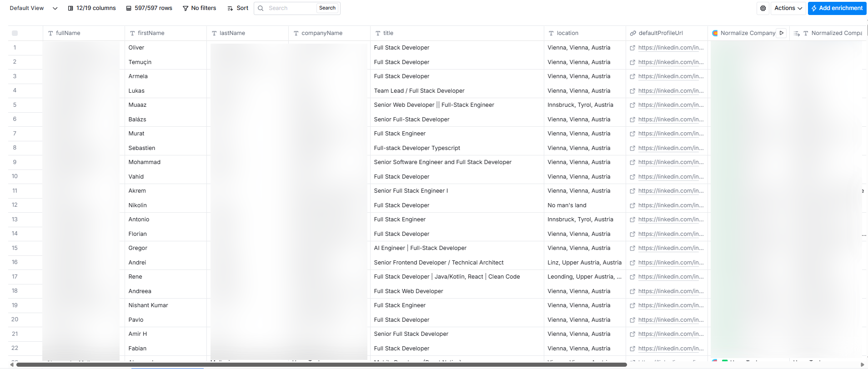Click the external-link icon in Amir H's row
The width and height of the screenshot is (868, 369).
[632, 334]
